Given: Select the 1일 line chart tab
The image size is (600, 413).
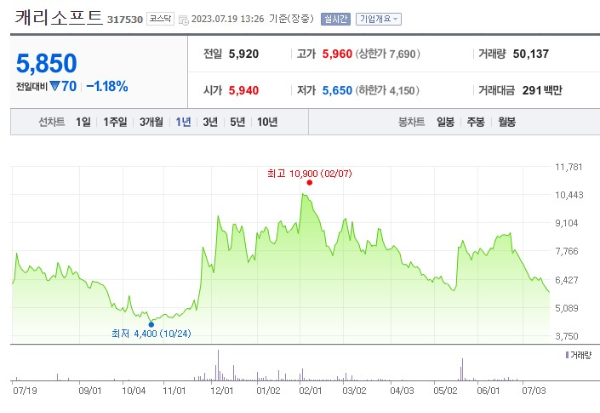Looking at the screenshot, I should [83, 122].
